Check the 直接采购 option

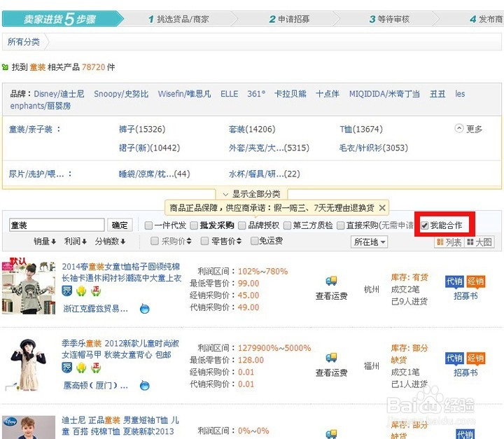340,225
